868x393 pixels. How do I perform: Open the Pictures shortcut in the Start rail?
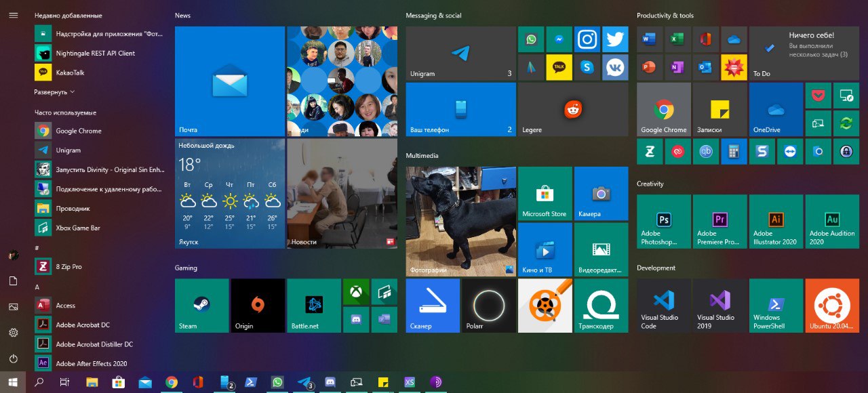13,307
